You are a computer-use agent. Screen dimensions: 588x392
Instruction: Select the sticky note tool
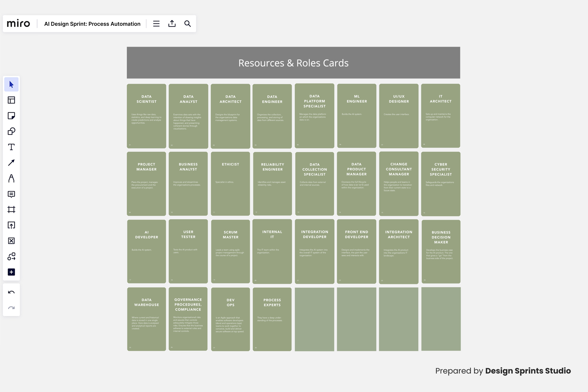pos(11,116)
